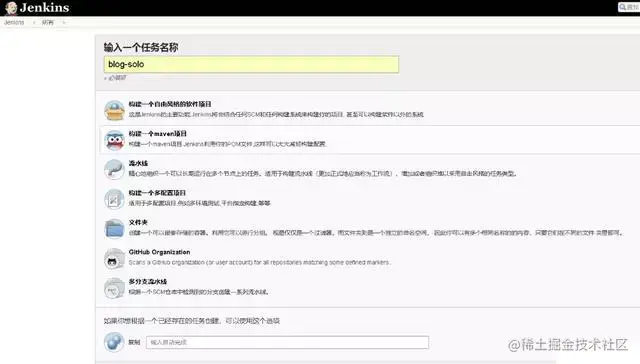Choose the GitHub Organization icon
Viewport: 640px width, 364px height.
[114, 259]
